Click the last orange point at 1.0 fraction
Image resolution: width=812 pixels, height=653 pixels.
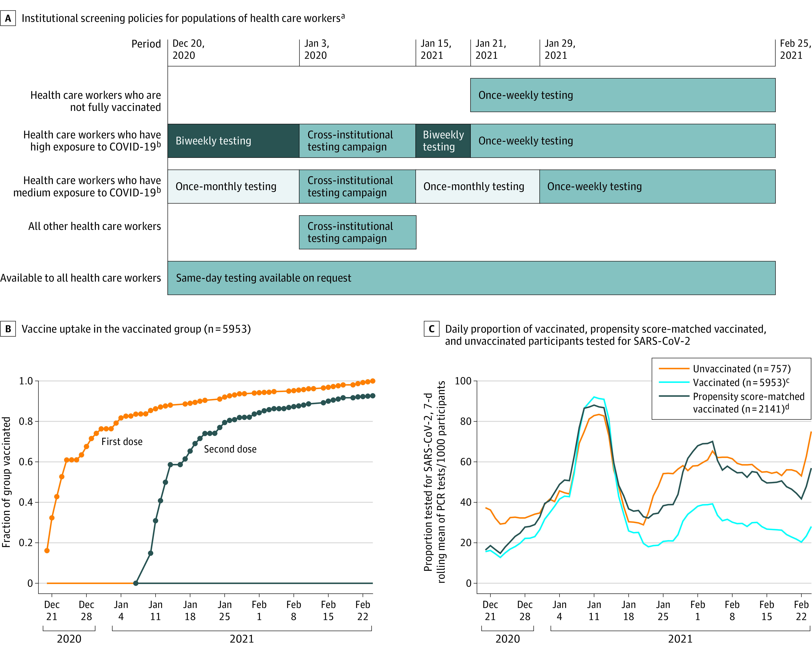tap(373, 381)
